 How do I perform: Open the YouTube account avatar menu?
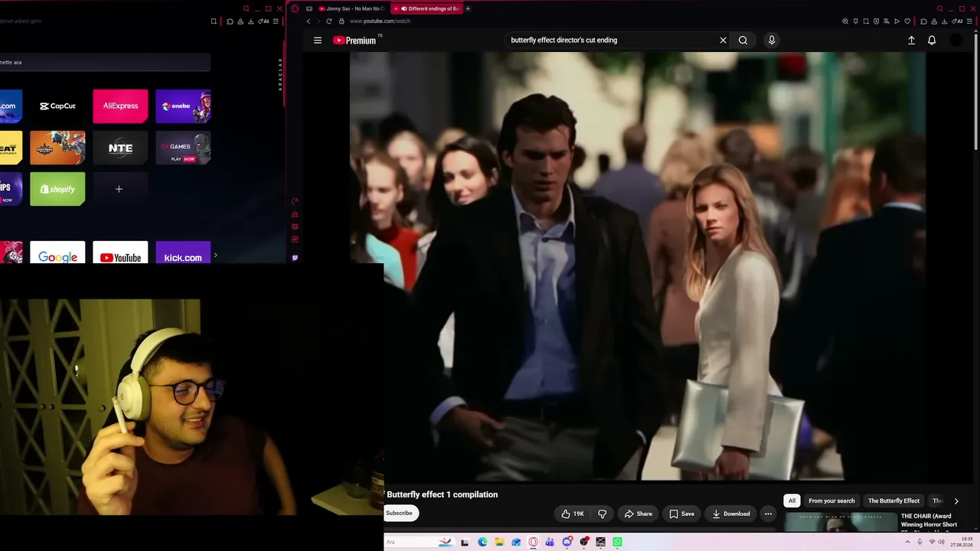point(956,41)
